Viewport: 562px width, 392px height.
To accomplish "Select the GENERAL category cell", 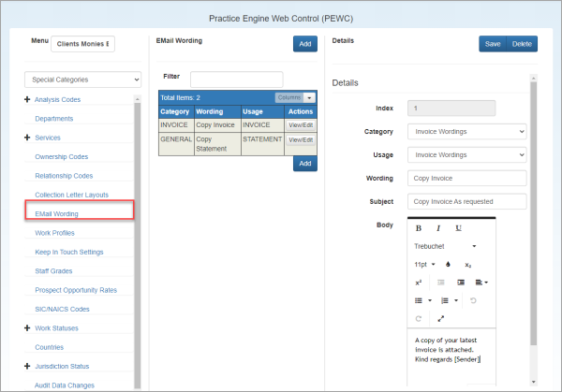I will tap(176, 144).
